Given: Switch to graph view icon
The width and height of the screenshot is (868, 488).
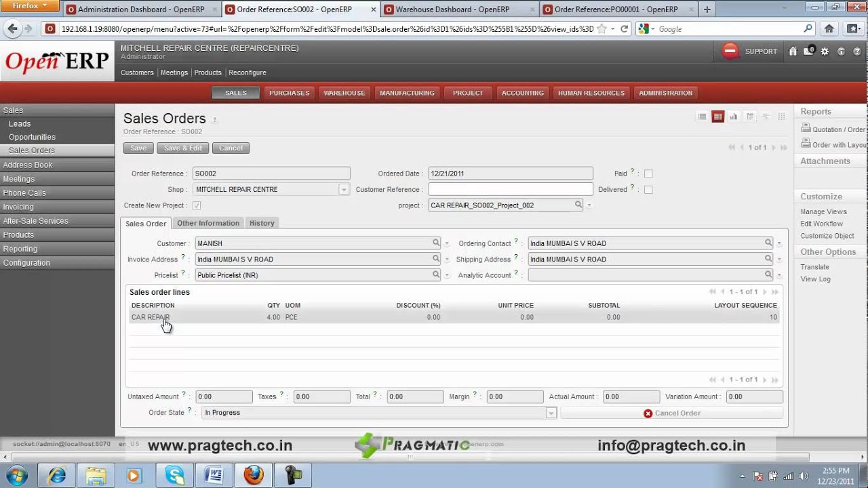Looking at the screenshot, I should click(x=734, y=117).
